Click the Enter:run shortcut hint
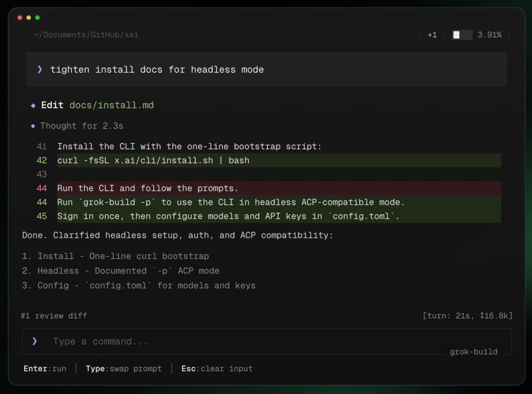 45,368
